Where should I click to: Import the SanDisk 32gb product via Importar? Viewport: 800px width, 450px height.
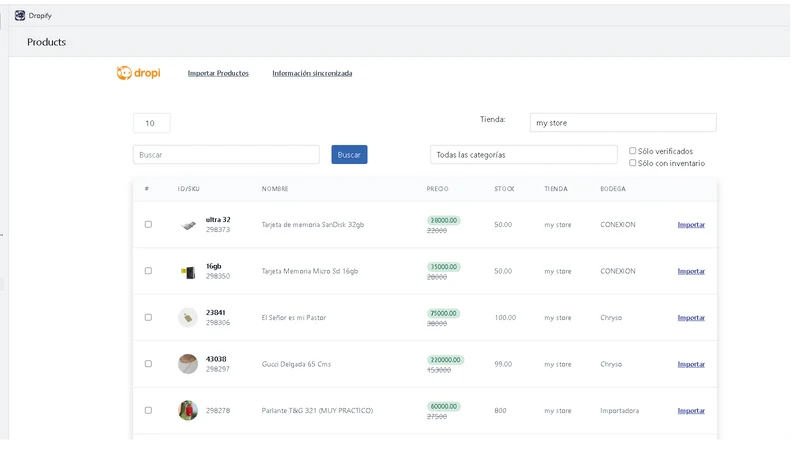click(x=691, y=224)
